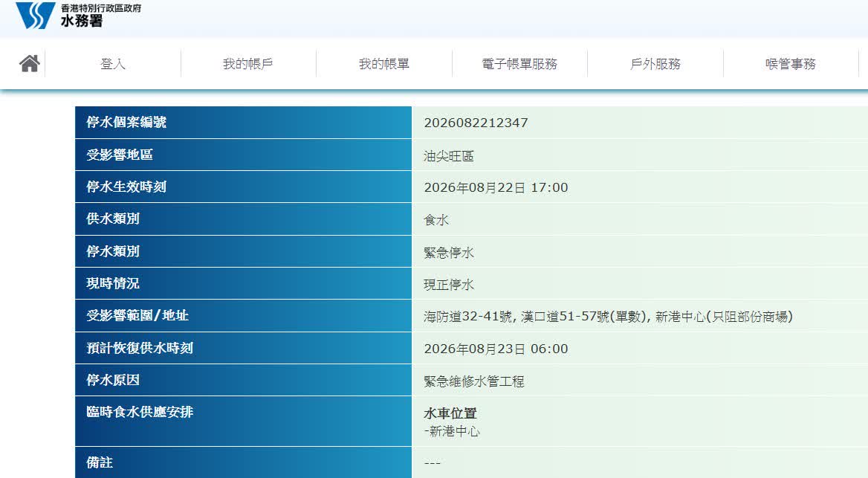Click the 停水個案編號 row label

pos(126,122)
